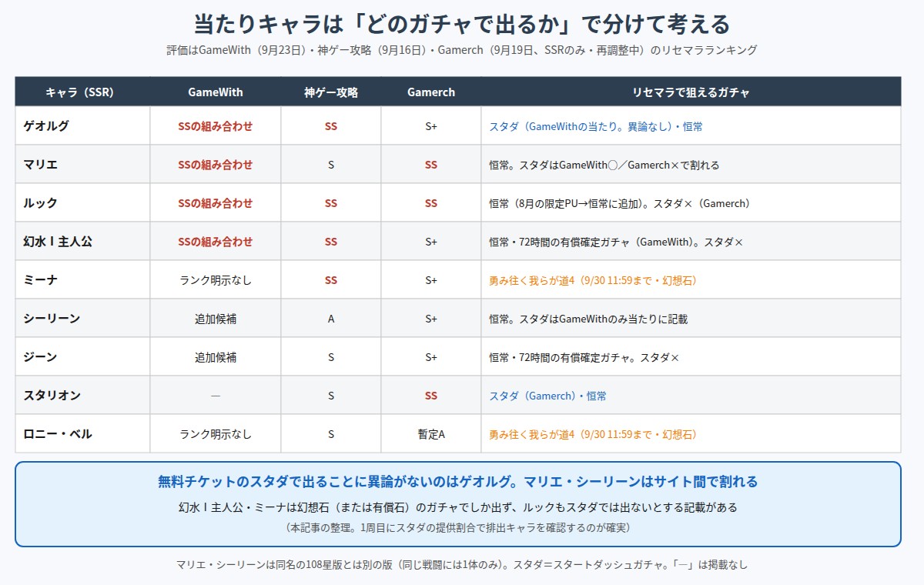924x585 pixels.
Task: Click ルック's SSの組み合わせ GameWith rating
Action: (x=216, y=203)
